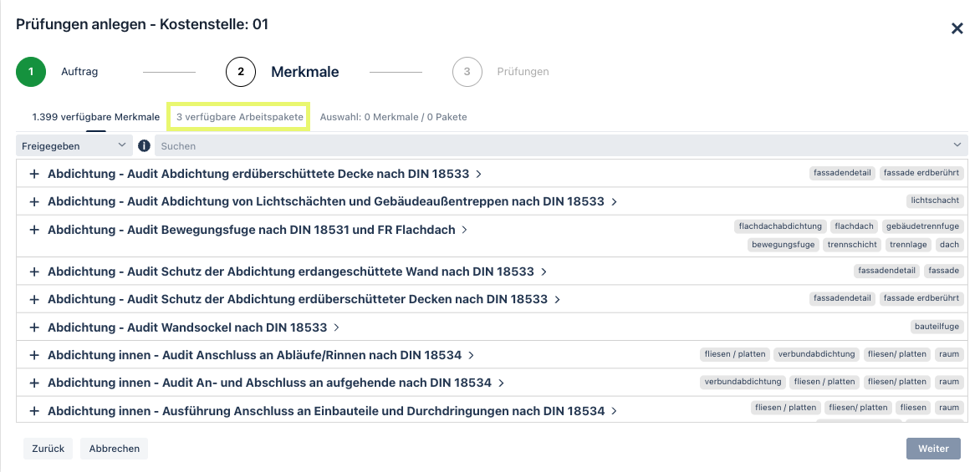Click plus icon for Audit Abdichtung erdüberschüttete Decke
980x472 pixels.
pos(34,174)
